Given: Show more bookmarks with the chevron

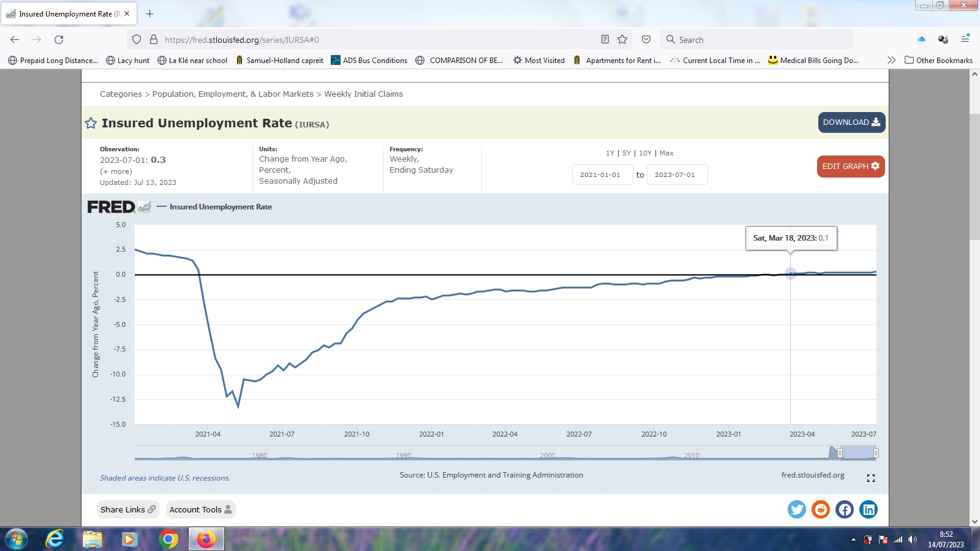Looking at the screenshot, I should (891, 60).
